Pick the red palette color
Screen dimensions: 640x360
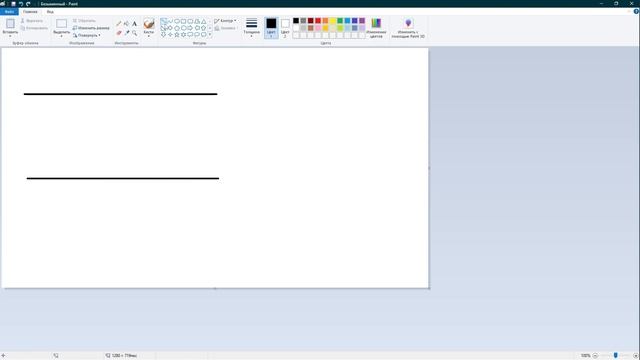tap(318, 20)
